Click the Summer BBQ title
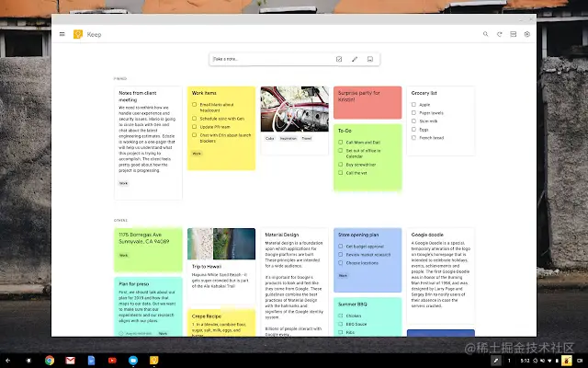The height and width of the screenshot is (368, 588). [352, 304]
